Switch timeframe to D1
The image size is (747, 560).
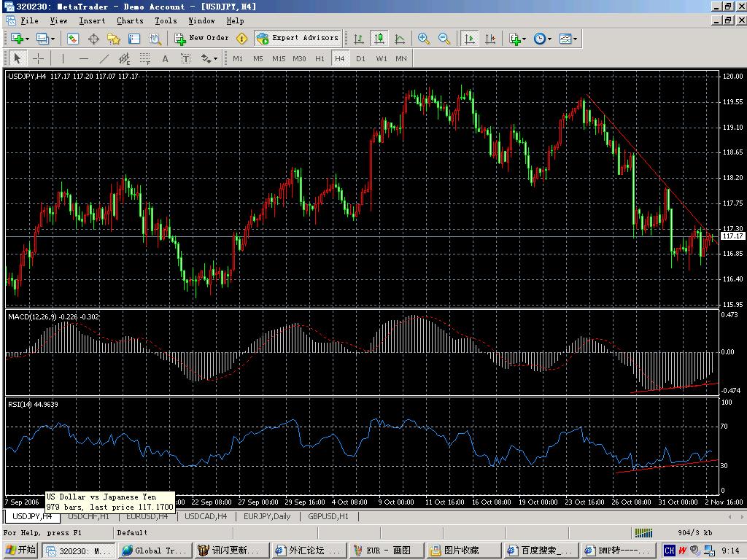click(x=360, y=58)
